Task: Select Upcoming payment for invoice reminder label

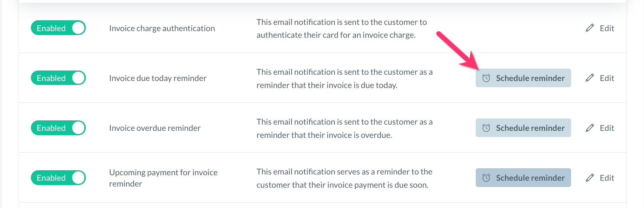Action: pyautogui.click(x=163, y=178)
